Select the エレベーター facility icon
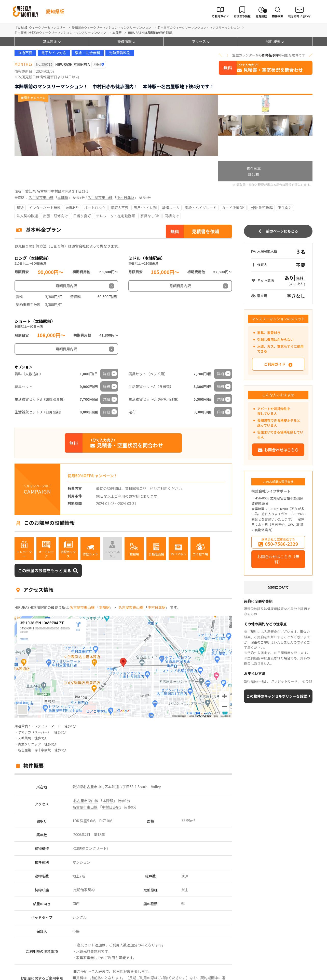327x980 pixels. (24, 548)
